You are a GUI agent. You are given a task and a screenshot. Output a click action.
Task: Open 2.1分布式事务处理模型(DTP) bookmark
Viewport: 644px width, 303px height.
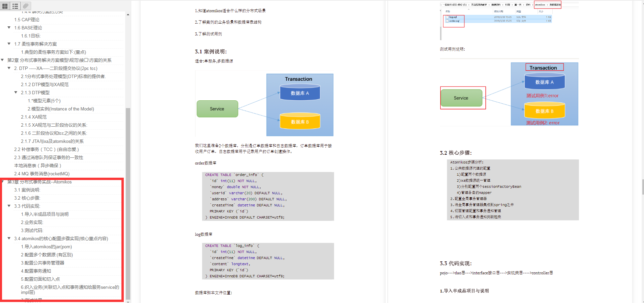pyautogui.click(x=63, y=76)
